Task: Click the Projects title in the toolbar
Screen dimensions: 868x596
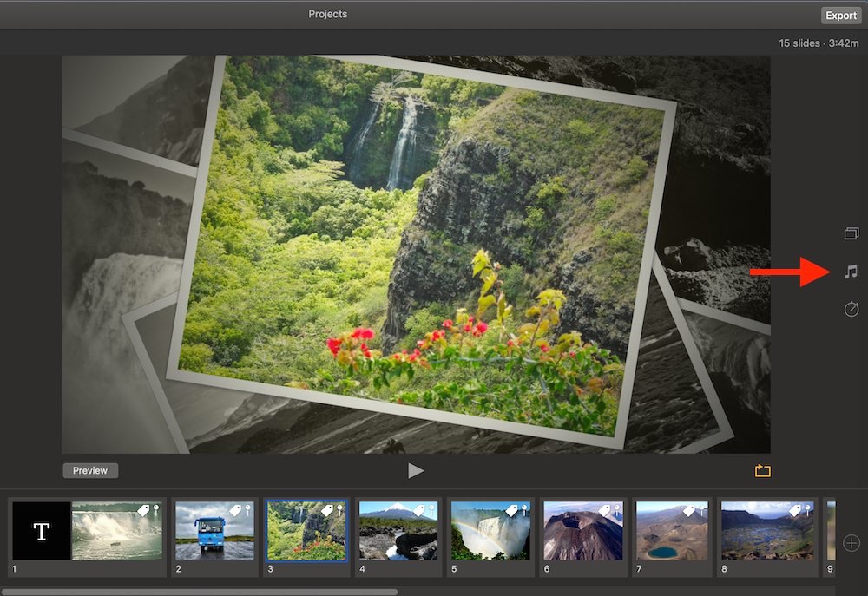Action: tap(328, 15)
